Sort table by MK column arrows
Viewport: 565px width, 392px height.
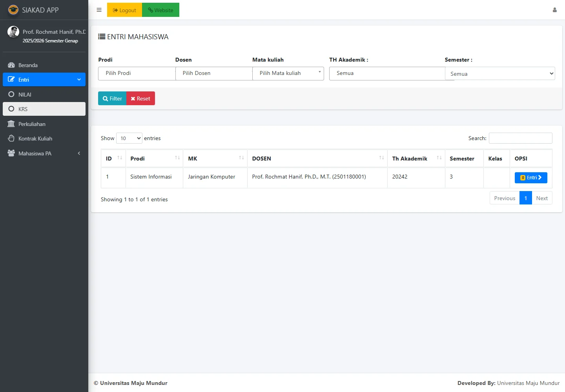click(x=241, y=158)
